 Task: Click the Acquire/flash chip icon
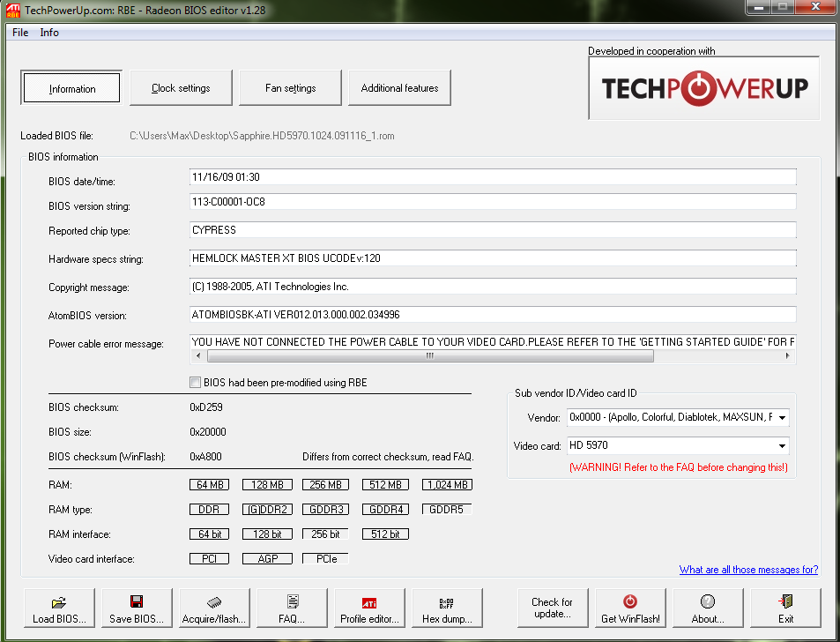[214, 602]
